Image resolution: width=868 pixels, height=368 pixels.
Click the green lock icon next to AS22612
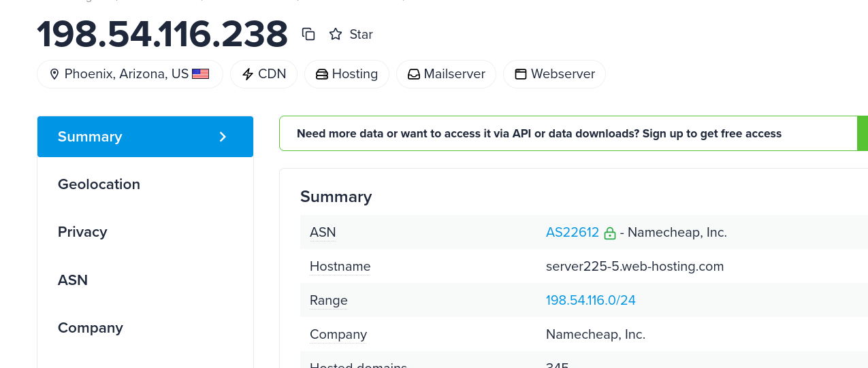(610, 233)
